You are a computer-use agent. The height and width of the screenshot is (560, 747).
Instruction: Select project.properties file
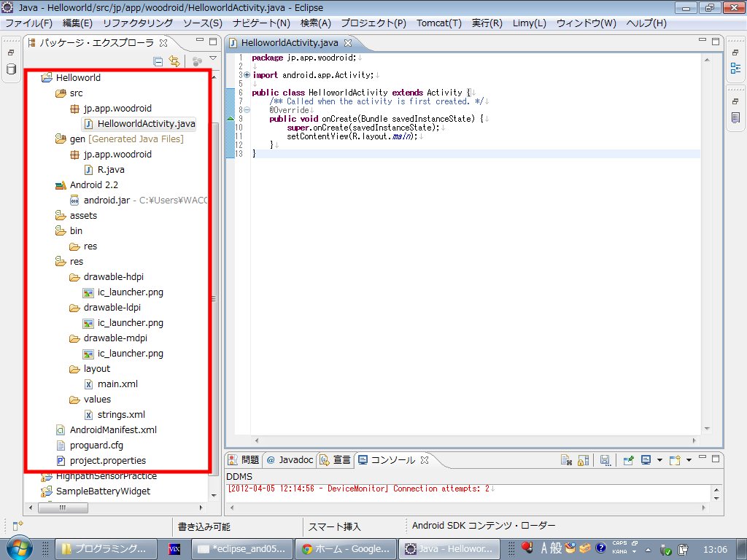(101, 461)
